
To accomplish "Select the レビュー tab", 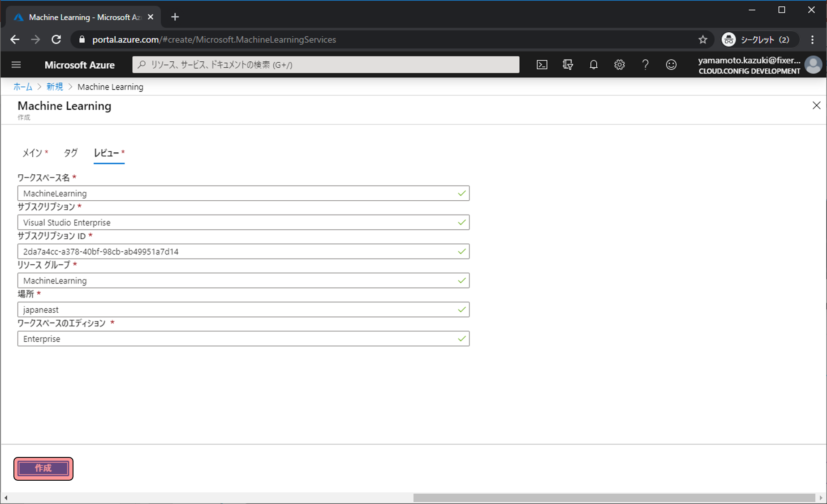I will coord(107,153).
